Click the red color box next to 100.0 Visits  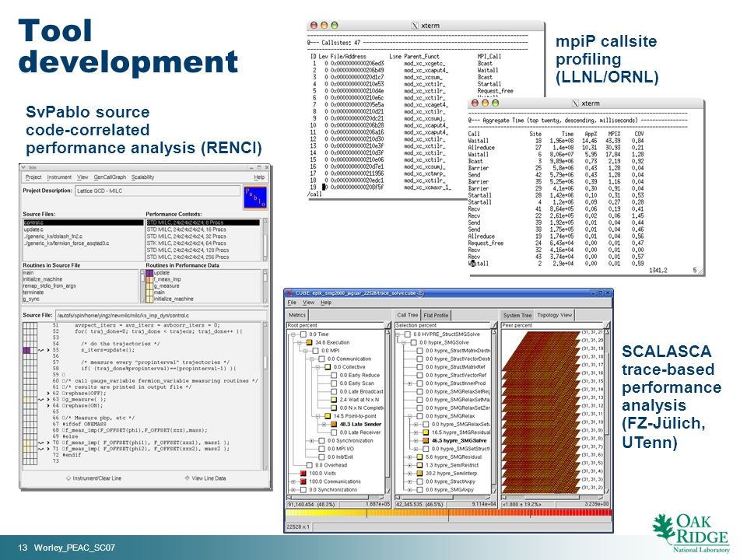pos(303,474)
